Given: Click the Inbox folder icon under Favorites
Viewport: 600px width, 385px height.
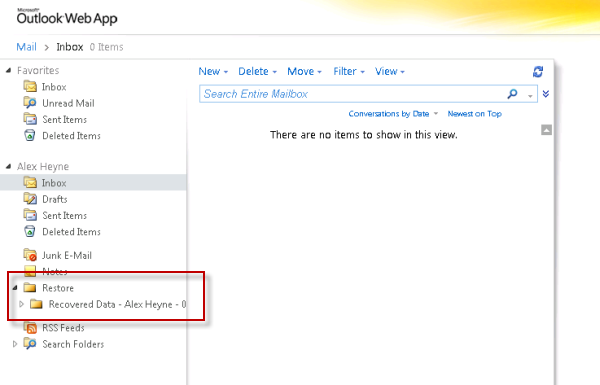Looking at the screenshot, I should [x=30, y=86].
